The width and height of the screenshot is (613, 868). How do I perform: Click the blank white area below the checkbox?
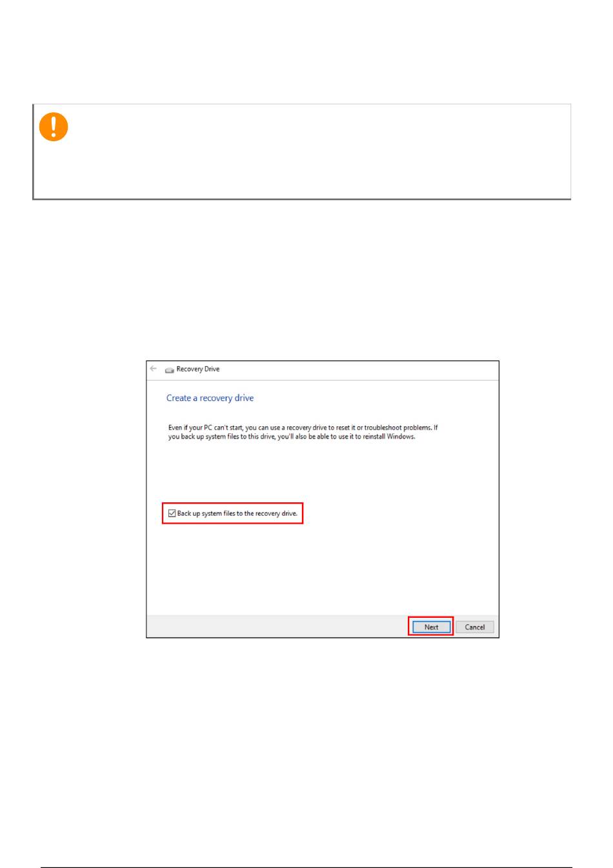pyautogui.click(x=323, y=567)
